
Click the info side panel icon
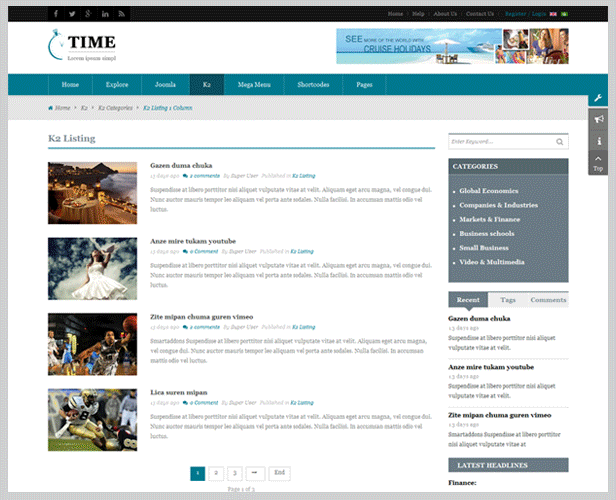click(598, 142)
